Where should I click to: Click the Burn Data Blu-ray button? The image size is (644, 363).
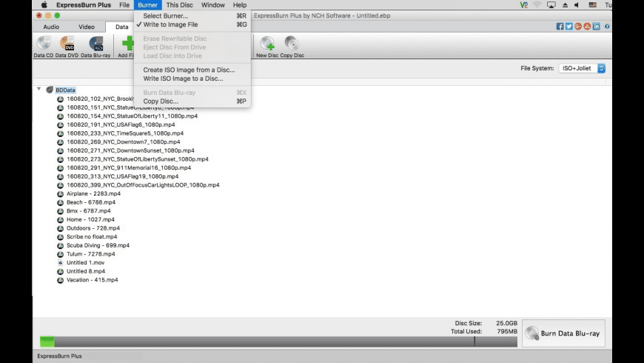[x=563, y=333]
